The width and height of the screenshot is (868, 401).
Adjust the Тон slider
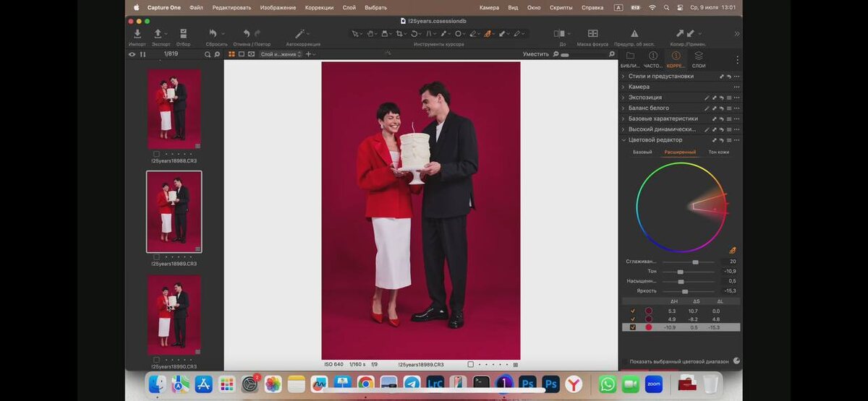[x=689, y=272]
